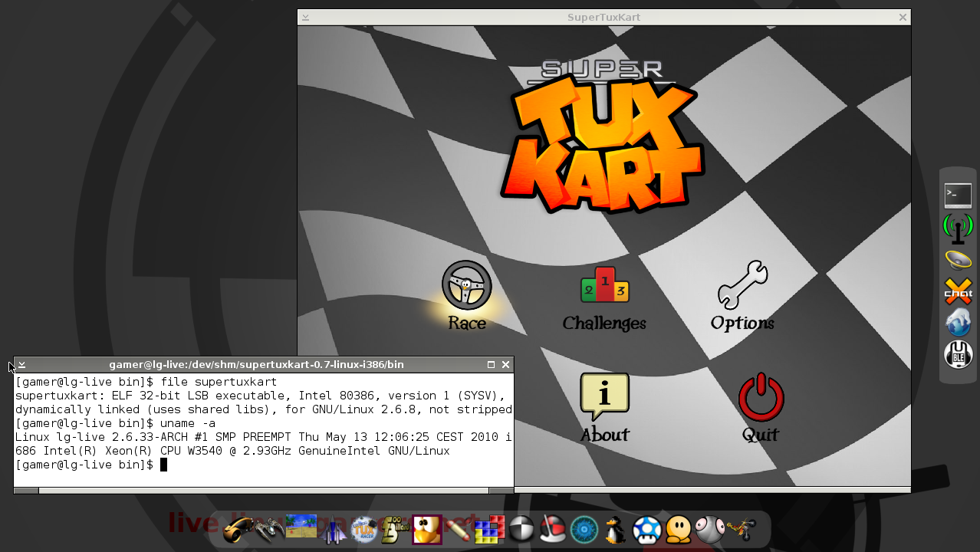Click the SuperTuxKart logo graphic
Viewport: 980px width, 552px height.
coord(602,136)
